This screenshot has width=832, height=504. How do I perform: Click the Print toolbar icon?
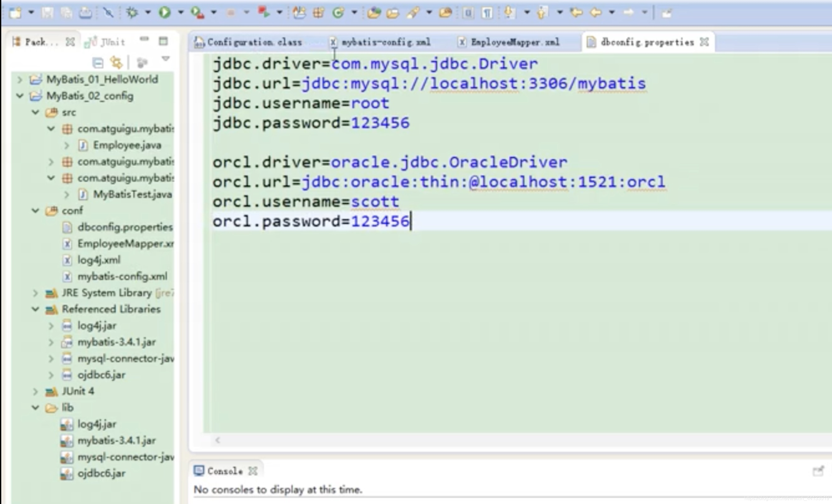[x=85, y=13]
